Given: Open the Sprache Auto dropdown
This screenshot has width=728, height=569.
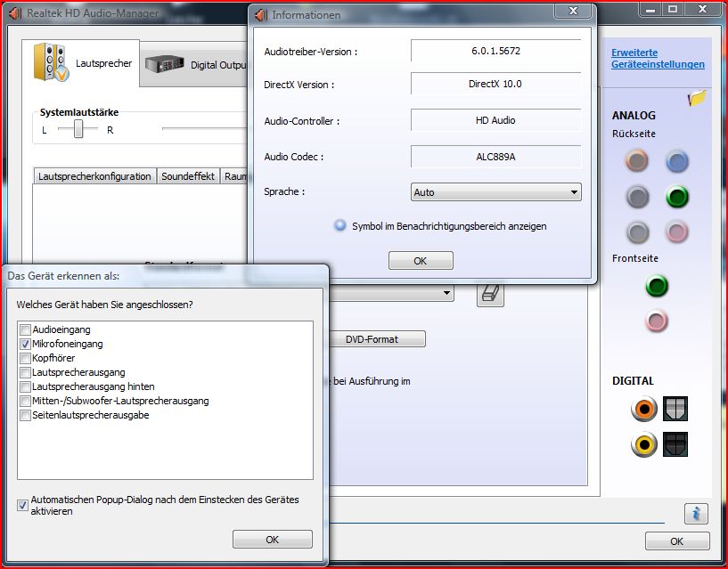Looking at the screenshot, I should [x=495, y=192].
